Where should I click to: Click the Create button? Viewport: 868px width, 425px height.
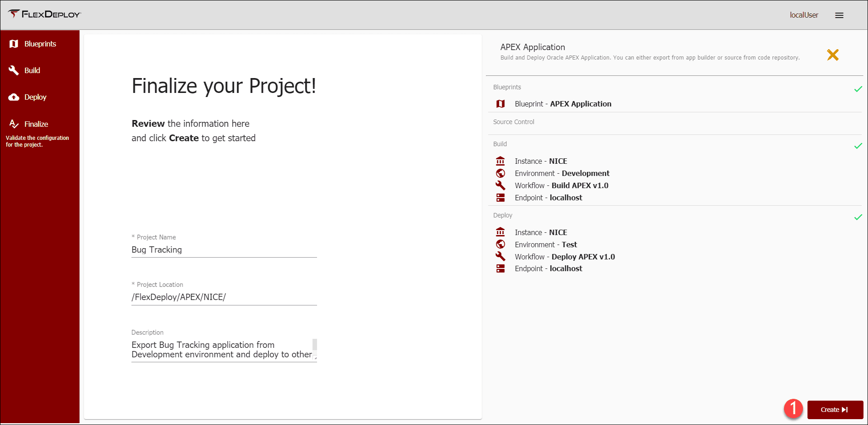point(835,410)
